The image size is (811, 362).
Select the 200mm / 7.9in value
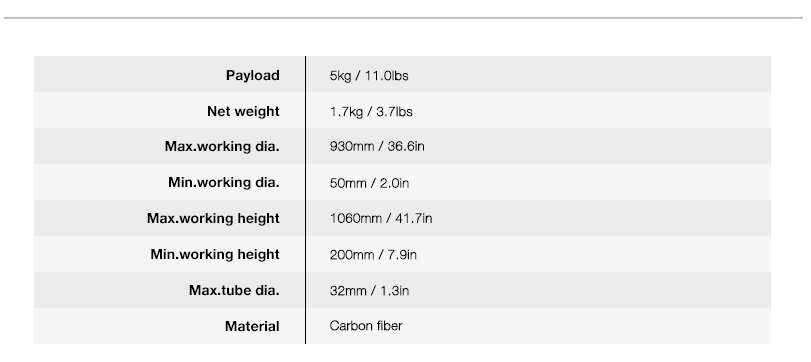pyautogui.click(x=373, y=254)
